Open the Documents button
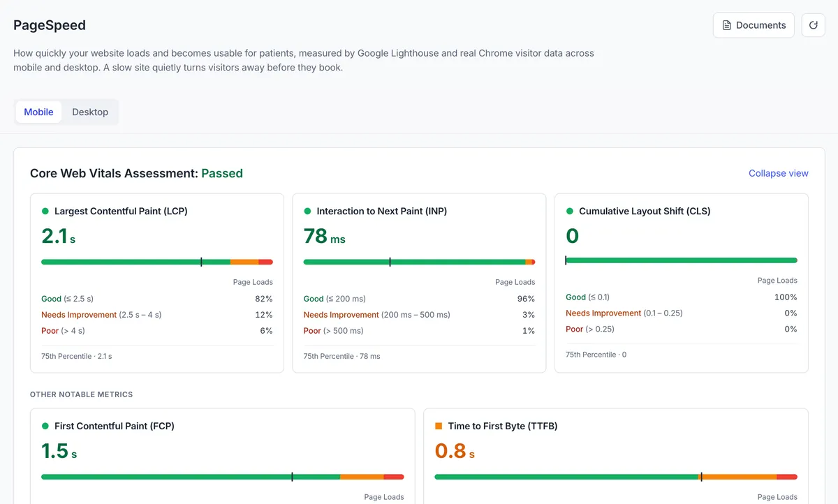 (754, 25)
